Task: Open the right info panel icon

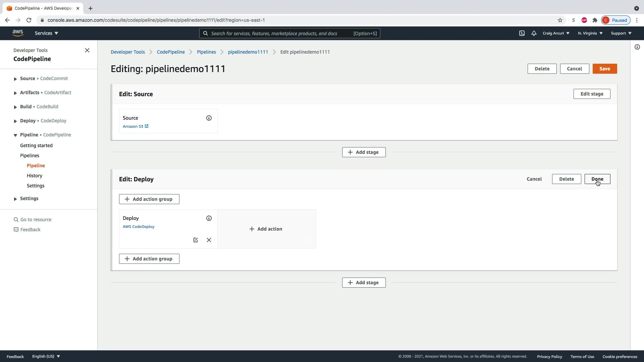Action: click(x=637, y=47)
